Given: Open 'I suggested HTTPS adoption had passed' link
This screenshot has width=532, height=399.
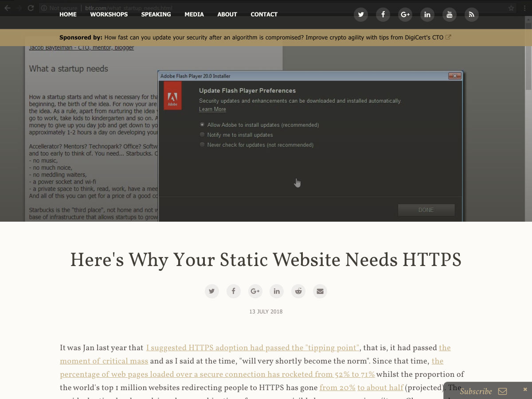Looking at the screenshot, I should (x=253, y=348).
